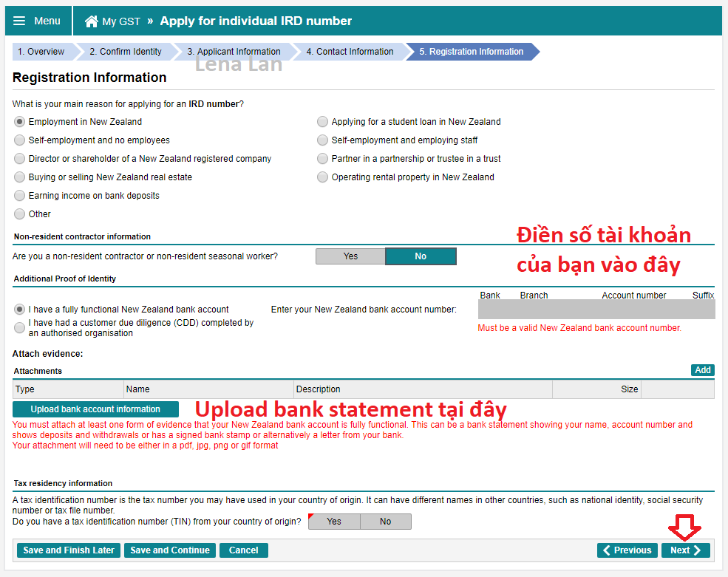Set non-resident contractor toggle to Yes

350,256
